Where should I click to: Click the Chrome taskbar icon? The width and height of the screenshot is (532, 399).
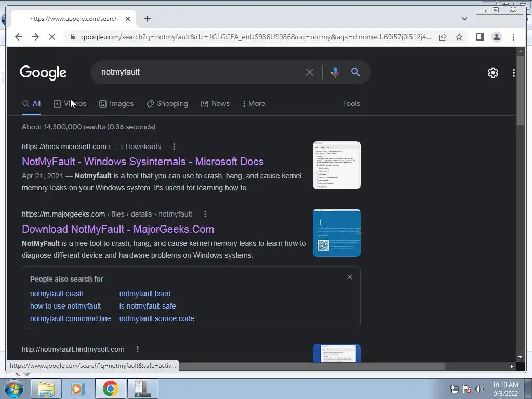[x=110, y=389]
